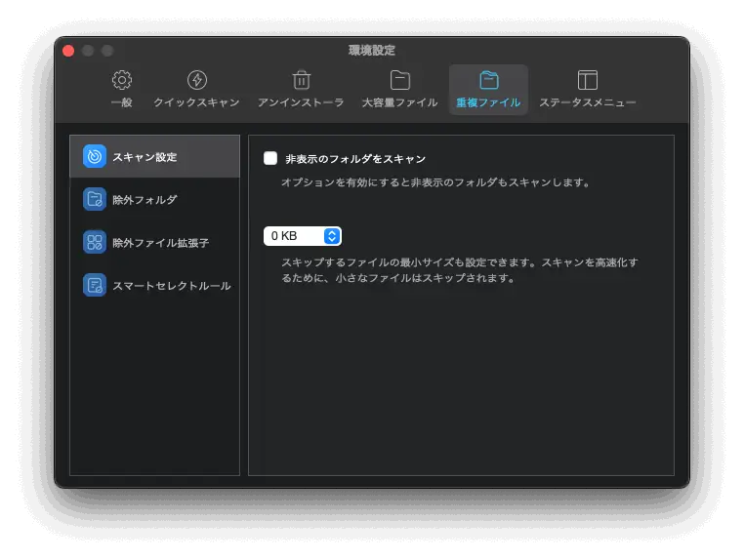Click the 非表示のフォルダをスキャン label text
The image size is (744, 560).
[x=355, y=159]
